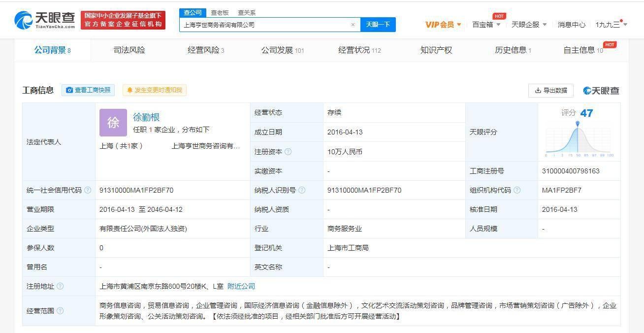644x333 pixels.
Task: Click the 天眼评分 score curve marker
Action: point(578,124)
